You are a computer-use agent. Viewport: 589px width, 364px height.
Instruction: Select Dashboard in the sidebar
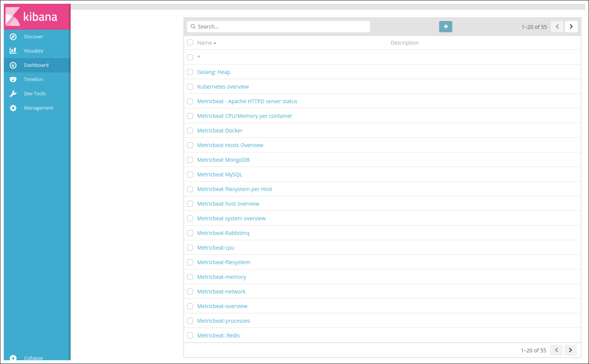pos(36,65)
